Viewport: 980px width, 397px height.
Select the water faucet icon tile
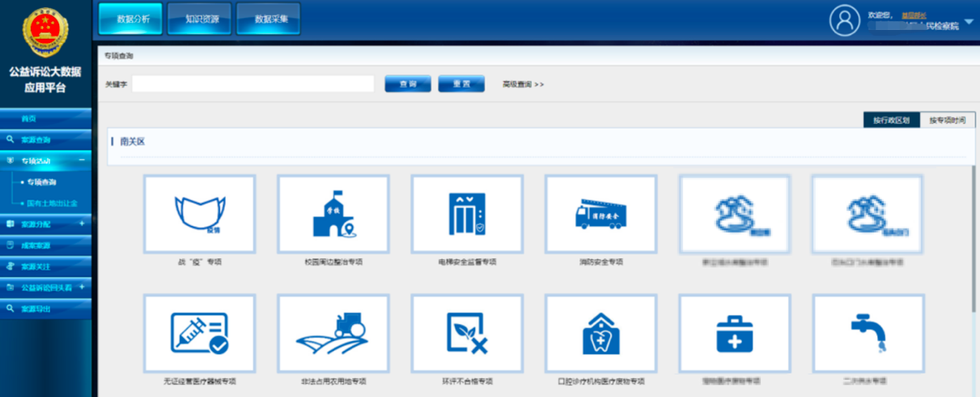[x=868, y=333]
